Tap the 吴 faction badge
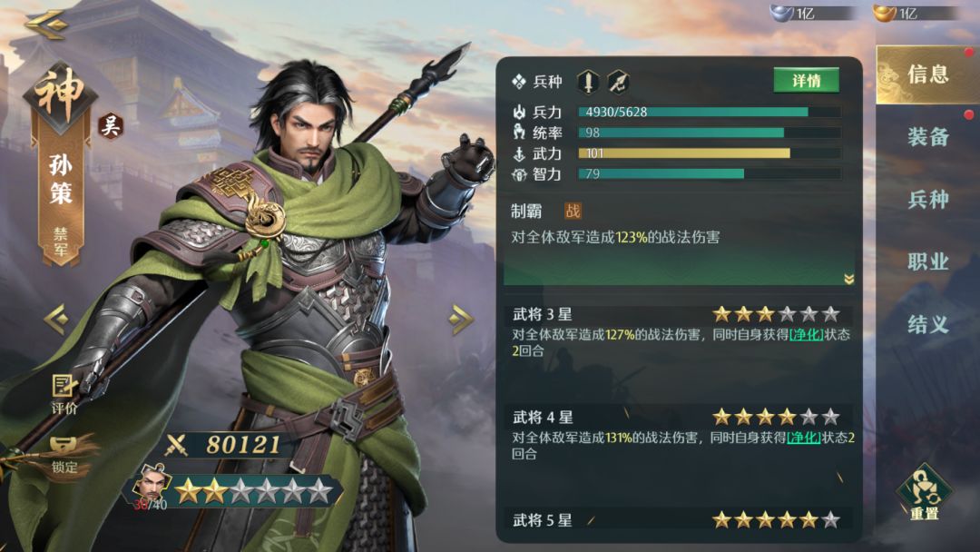 point(111,127)
